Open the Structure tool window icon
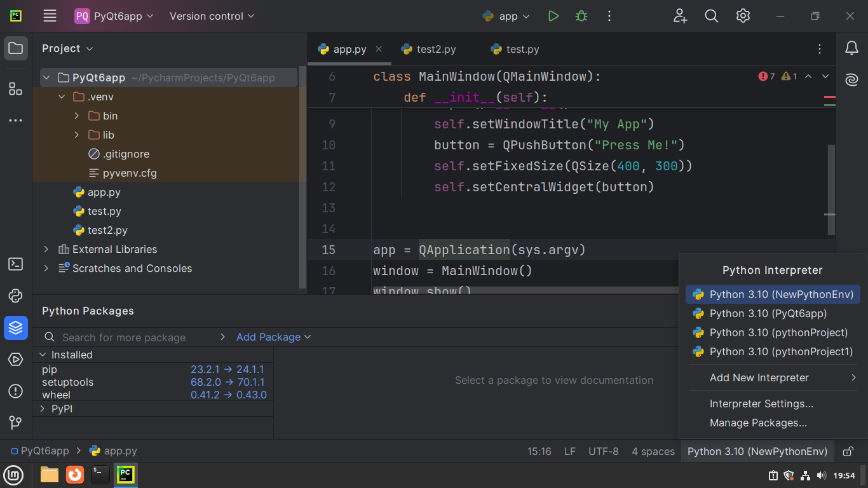Image resolution: width=868 pixels, height=488 pixels. (16, 88)
